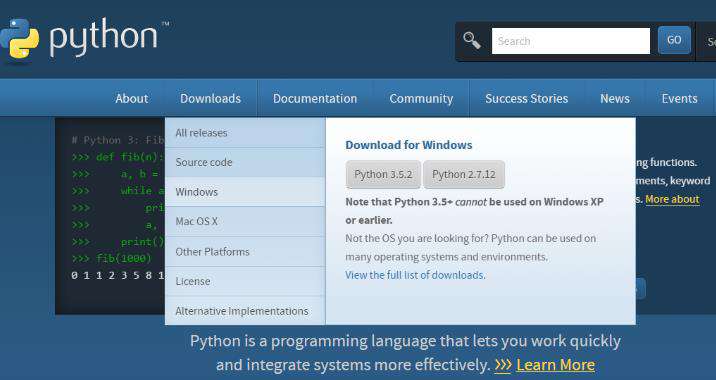
Task: Select Other Platforms in Downloads submenu
Action: pos(245,252)
